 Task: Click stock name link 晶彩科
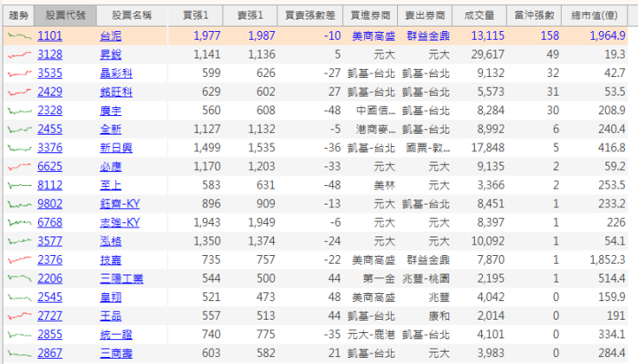(x=116, y=73)
